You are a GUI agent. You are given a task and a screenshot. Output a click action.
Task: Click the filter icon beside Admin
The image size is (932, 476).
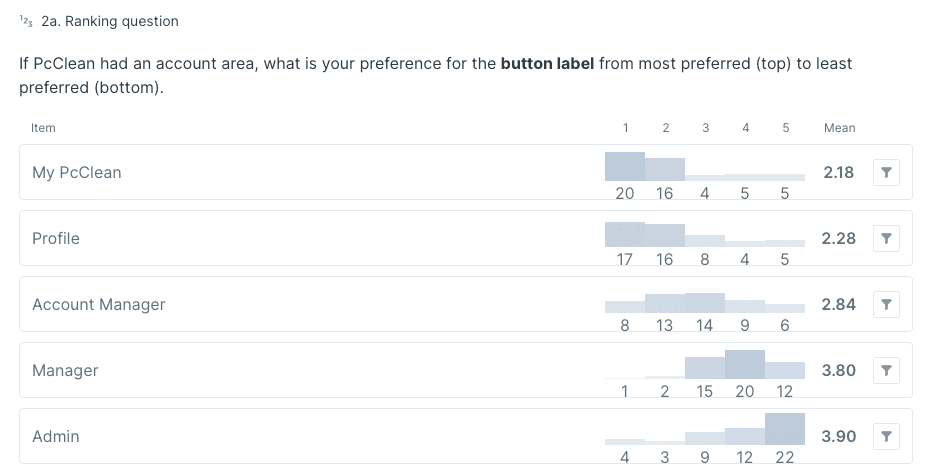[887, 436]
